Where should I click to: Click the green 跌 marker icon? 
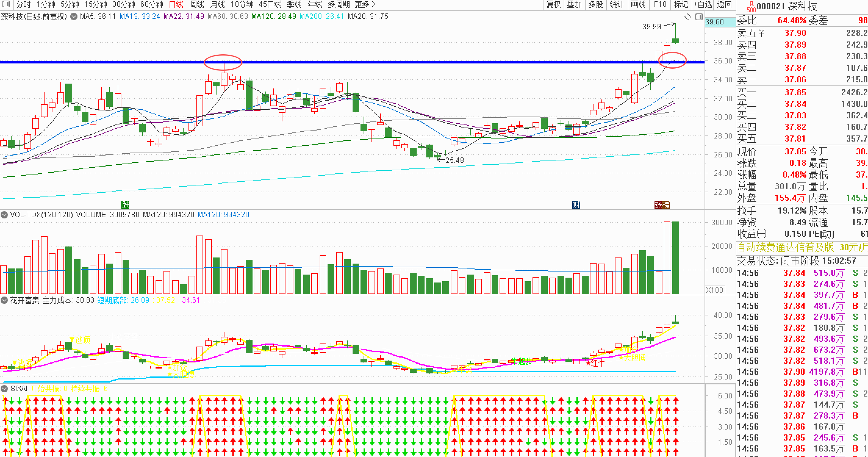(125, 204)
